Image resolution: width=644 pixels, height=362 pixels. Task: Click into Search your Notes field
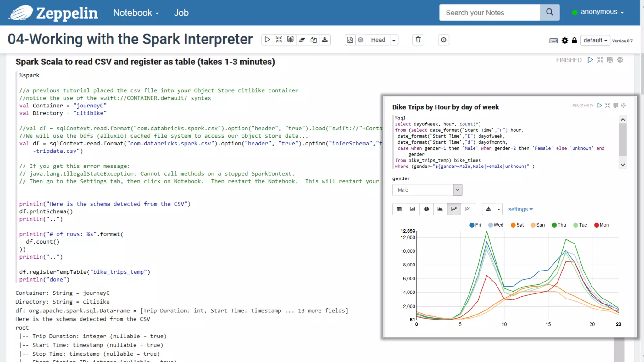click(489, 13)
